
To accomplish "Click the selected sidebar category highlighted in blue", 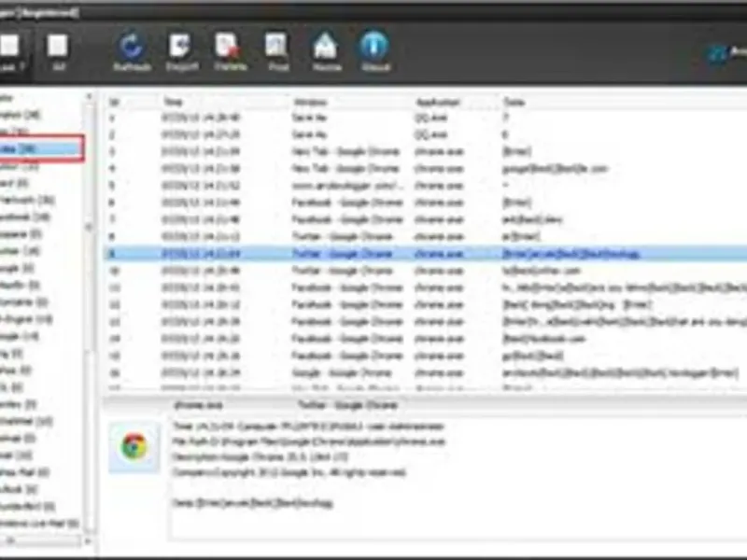I will click(40, 149).
